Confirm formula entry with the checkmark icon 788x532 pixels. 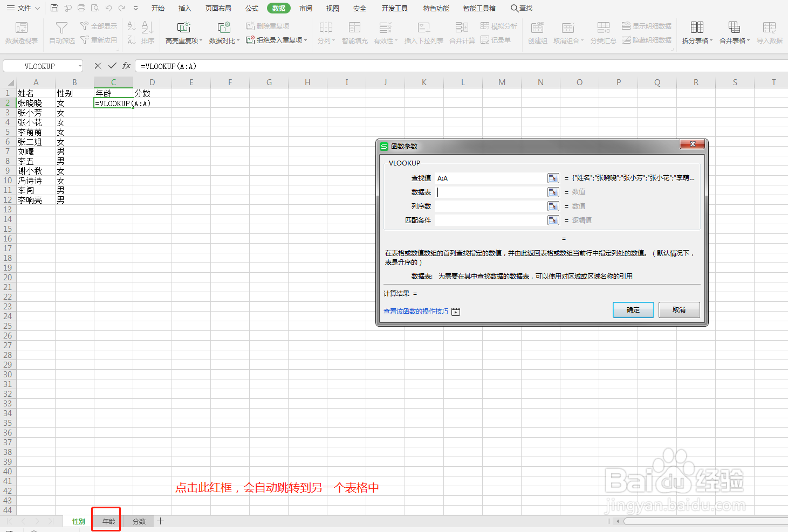tap(112, 66)
